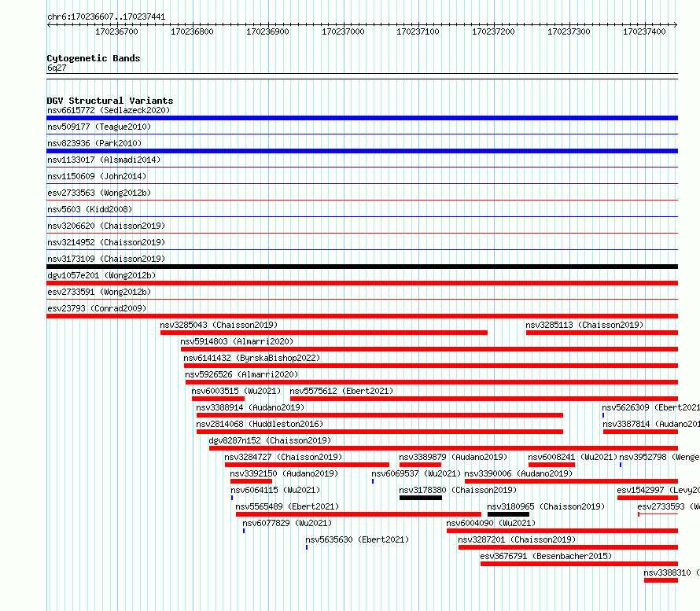The width and height of the screenshot is (700, 611).
Task: Open esv3676791 (Besenbacher2015) variant
Action: (x=546, y=556)
